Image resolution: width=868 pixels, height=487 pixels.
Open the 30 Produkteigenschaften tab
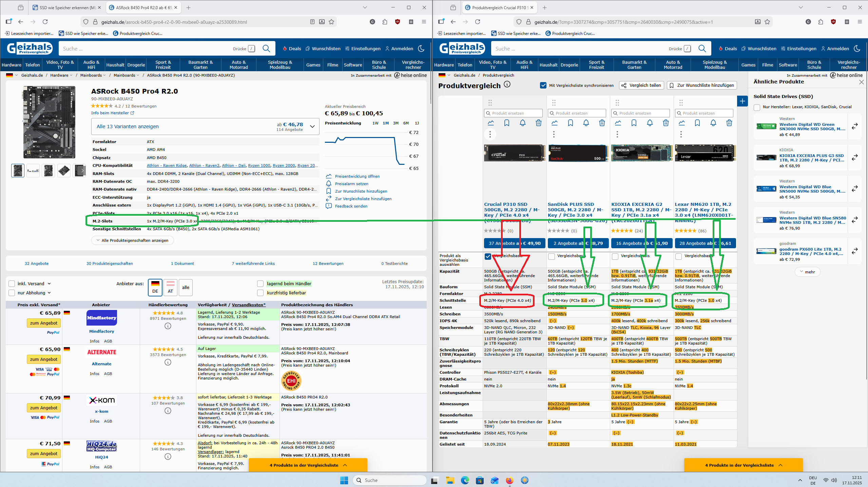point(110,264)
